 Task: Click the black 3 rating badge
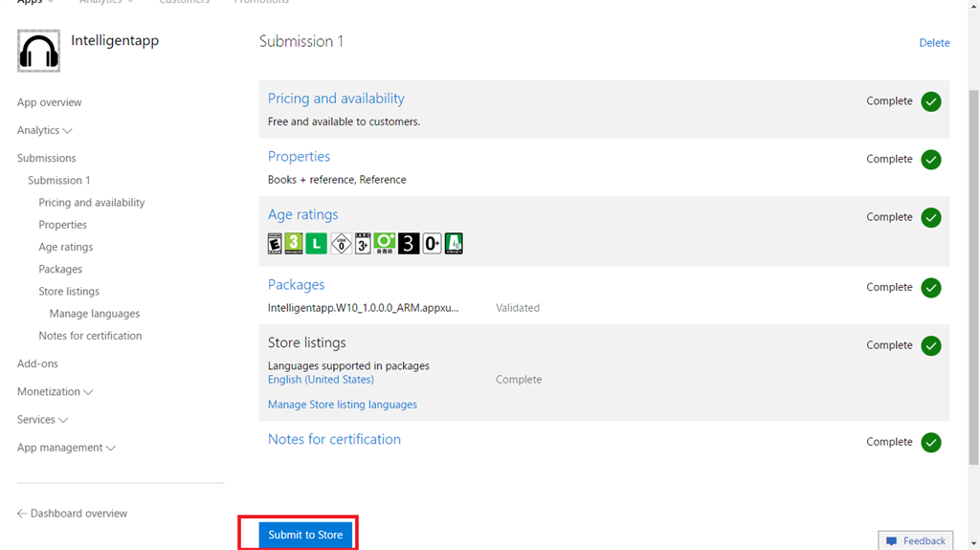409,243
